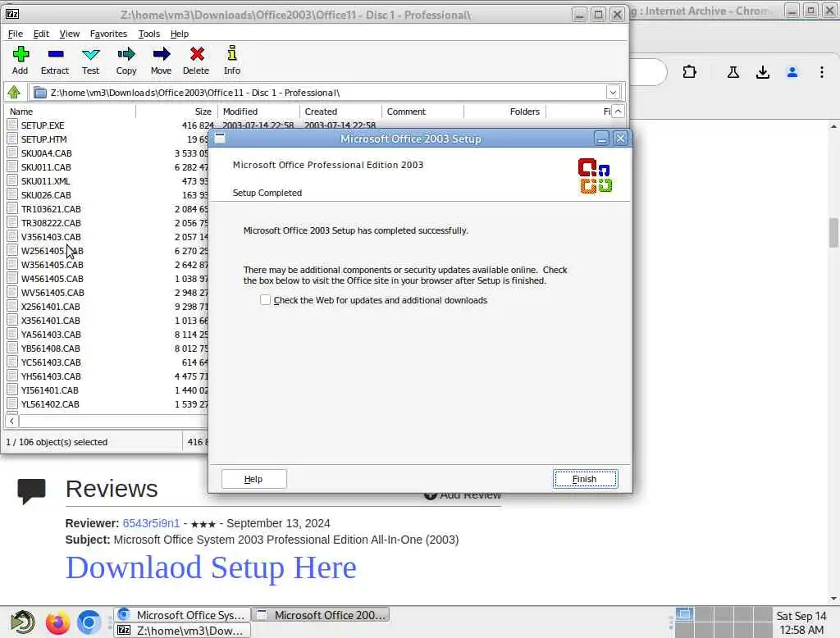Viewport: 840px width, 638px height.
Task: Click Finish in Office Setup
Action: tap(585, 479)
